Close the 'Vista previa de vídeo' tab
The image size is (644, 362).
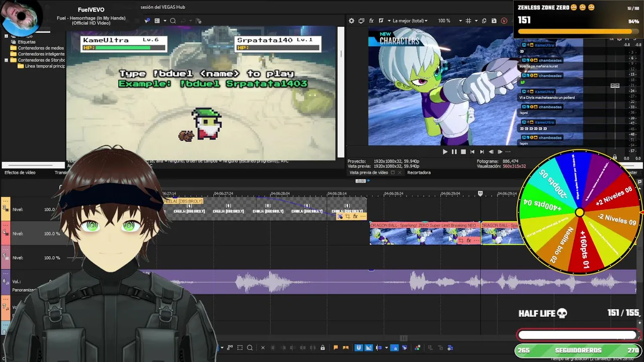click(399, 172)
